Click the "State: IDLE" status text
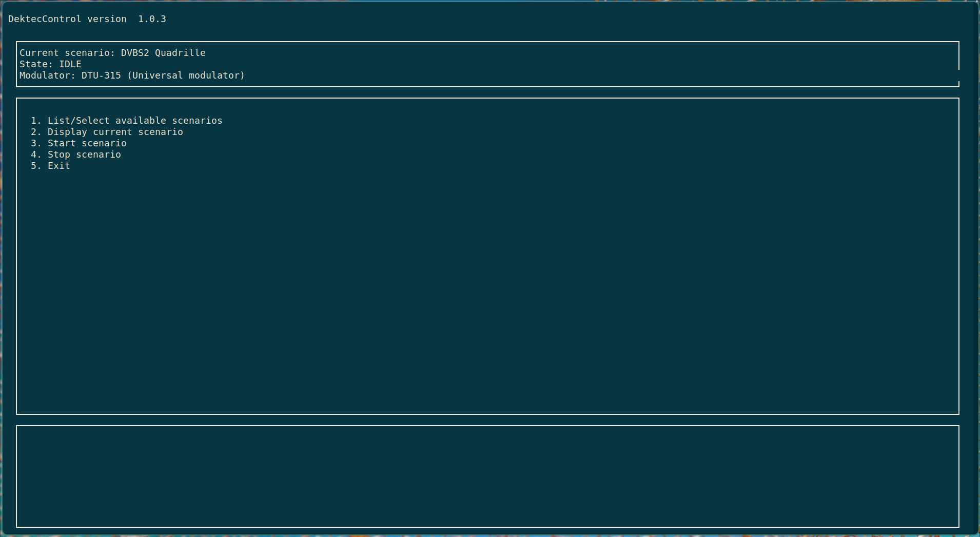The image size is (980, 537). (x=50, y=64)
